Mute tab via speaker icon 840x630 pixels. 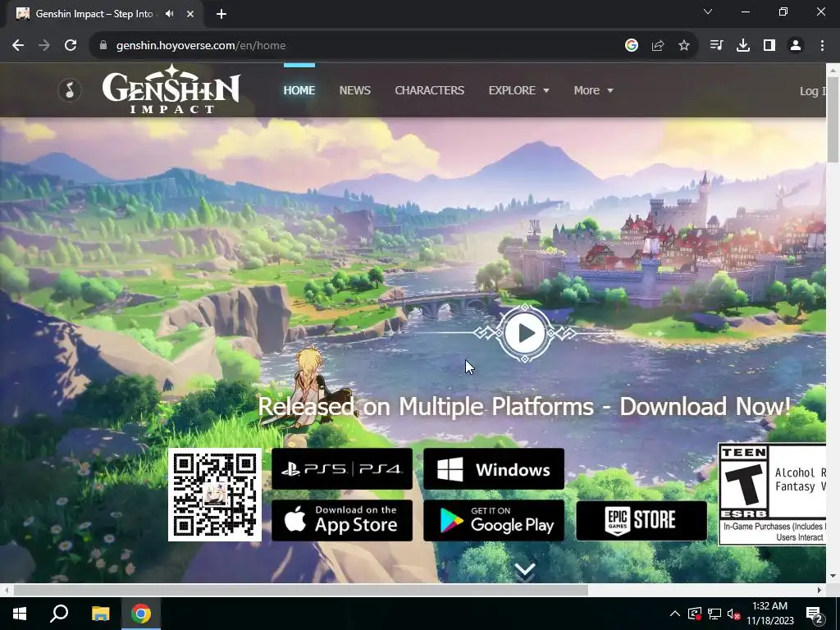[x=170, y=14]
